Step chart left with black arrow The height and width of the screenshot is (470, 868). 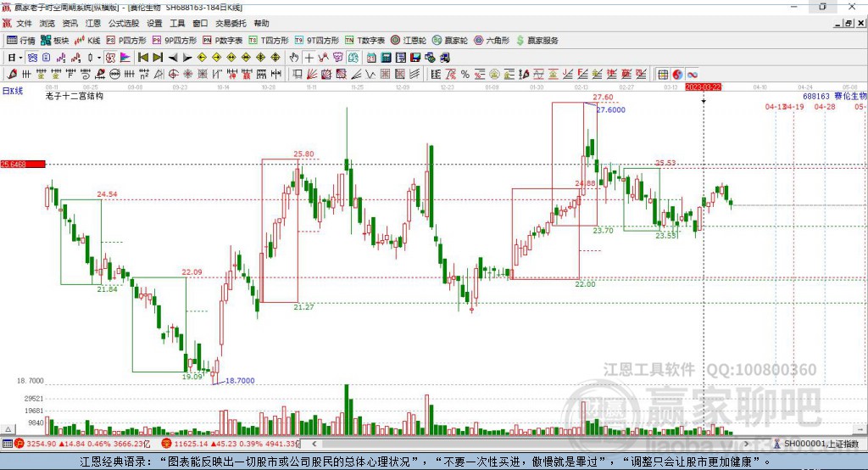point(173,58)
